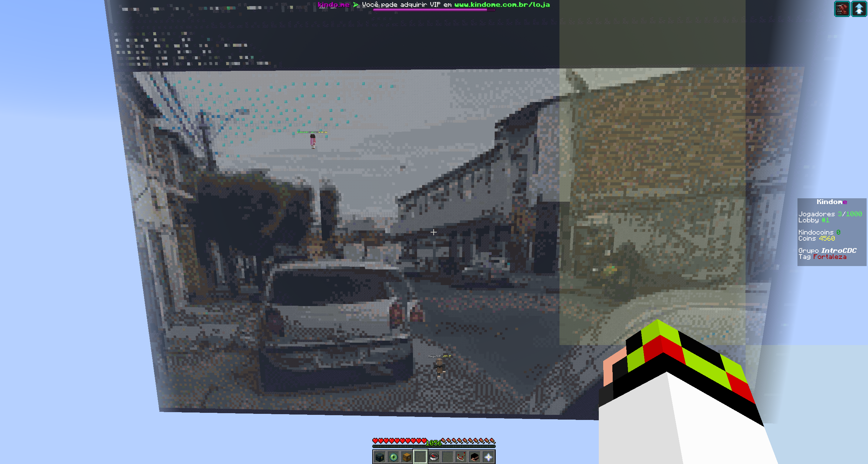Select the nether star hotbar item
The width and height of the screenshot is (868, 464).
(x=488, y=457)
